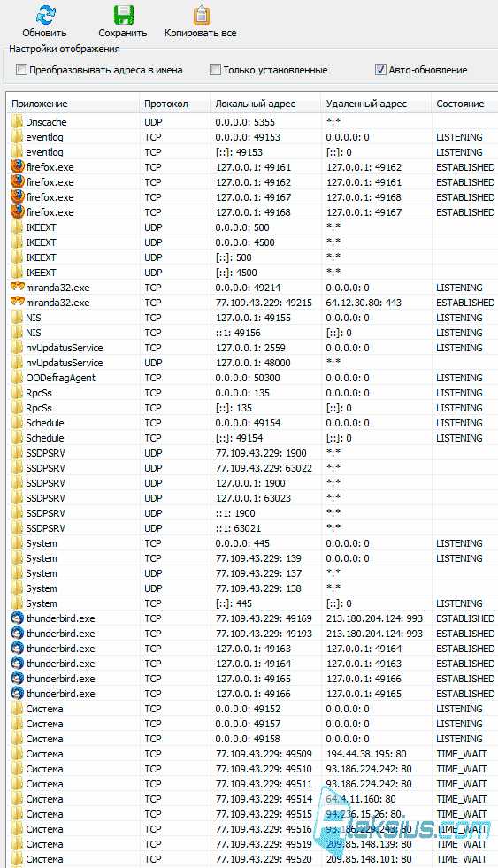Screen dimensions: 498x868
Task: Select the miranda32.exe ESTABLISHED connection row
Action: point(253,303)
